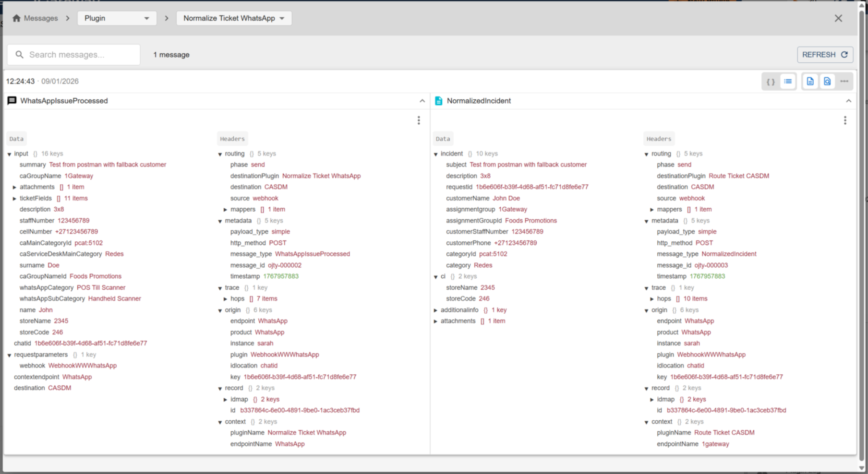The width and height of the screenshot is (868, 474).
Task: Open NormalizedIncident three-dot options menu
Action: (x=845, y=120)
